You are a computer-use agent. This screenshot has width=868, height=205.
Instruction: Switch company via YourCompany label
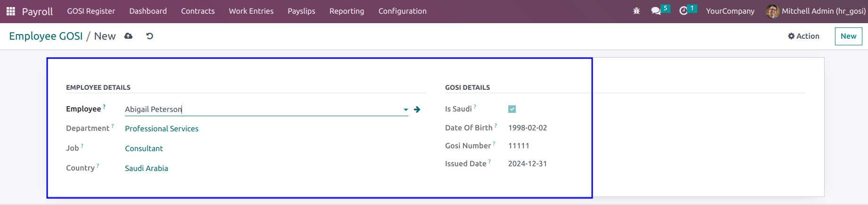point(730,11)
